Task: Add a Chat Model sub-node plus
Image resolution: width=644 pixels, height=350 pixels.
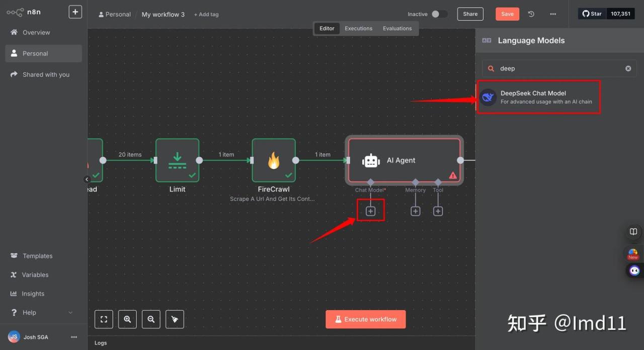Action: pyautogui.click(x=370, y=211)
